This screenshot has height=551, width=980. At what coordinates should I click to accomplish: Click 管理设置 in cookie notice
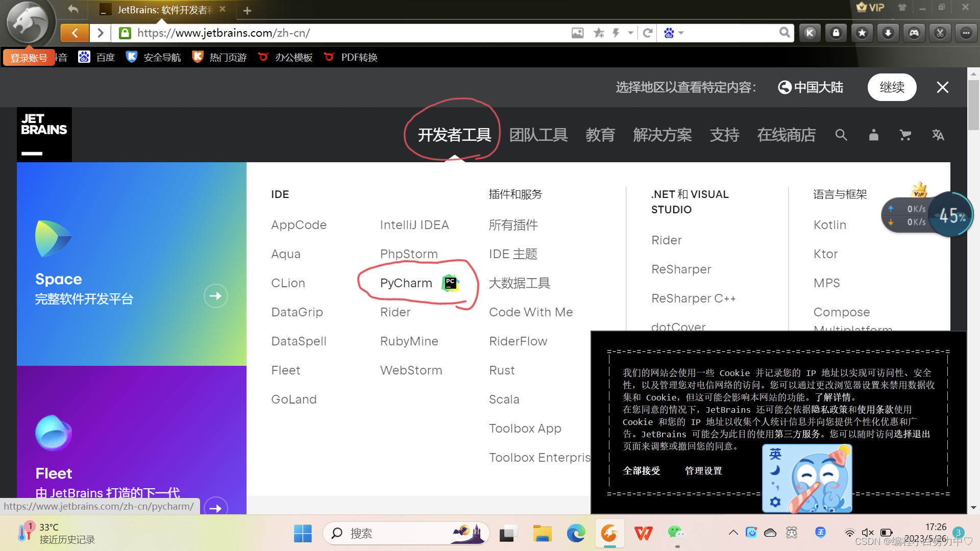coord(703,470)
